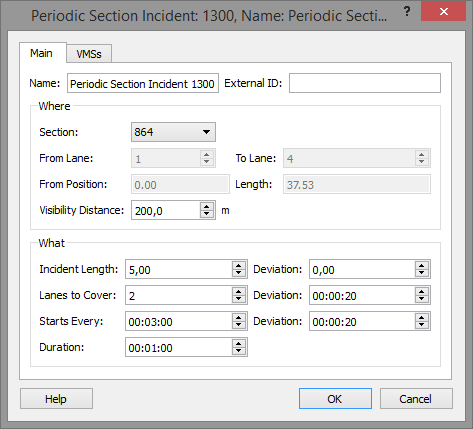Close the Periodic Section Incident dialog
The width and height of the screenshot is (473, 429).
tap(443, 12)
